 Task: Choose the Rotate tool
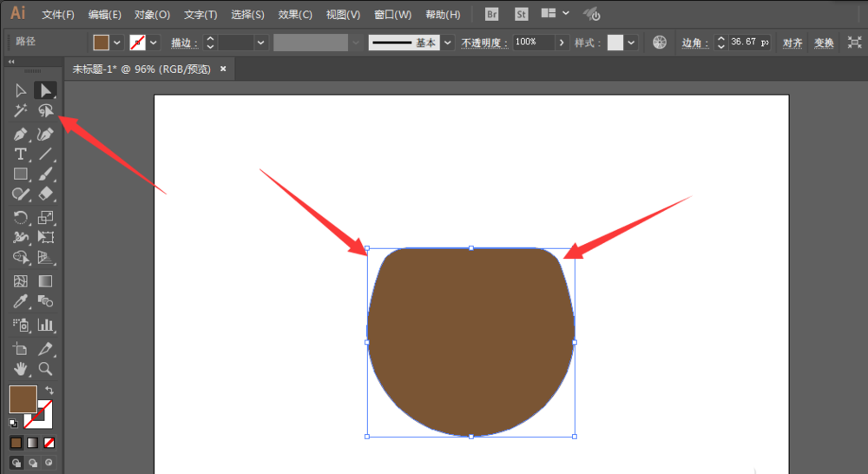point(21,218)
